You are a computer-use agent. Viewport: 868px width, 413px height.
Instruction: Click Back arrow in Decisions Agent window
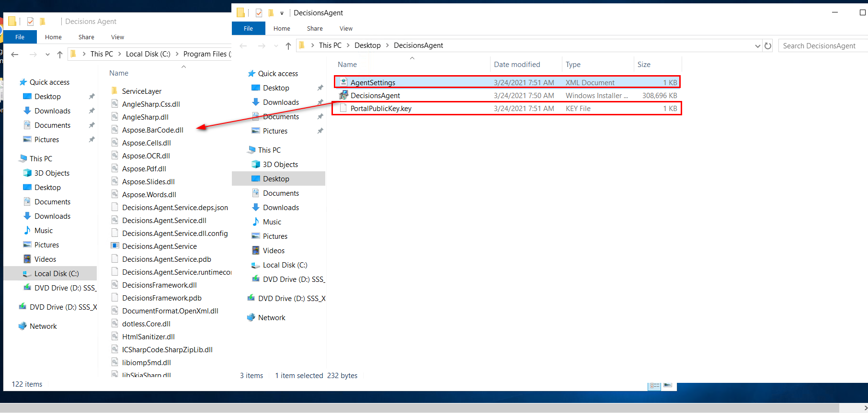[x=15, y=54]
